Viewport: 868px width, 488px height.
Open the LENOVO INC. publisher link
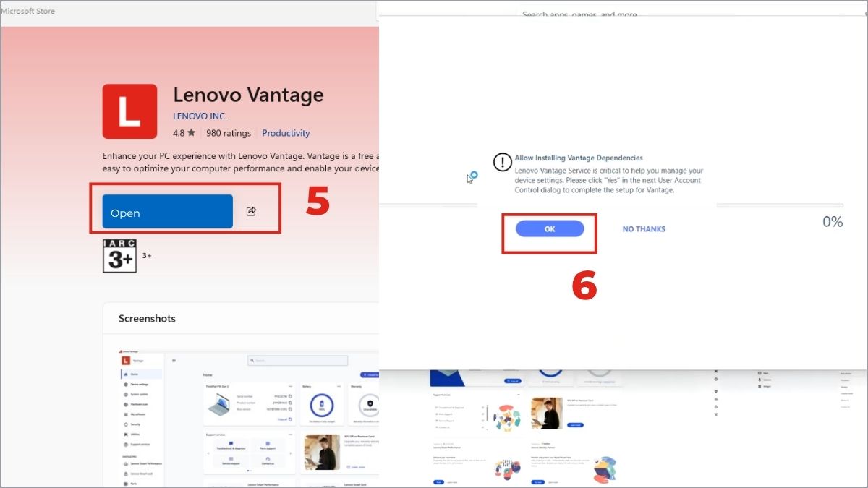click(200, 116)
